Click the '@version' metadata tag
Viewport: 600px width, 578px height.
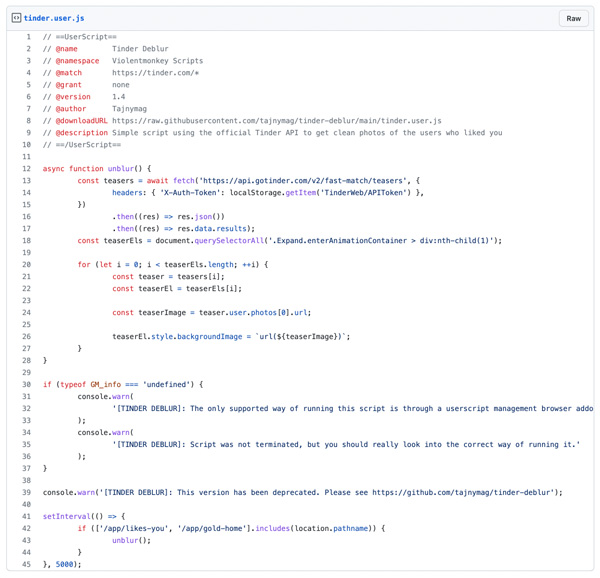coord(73,97)
